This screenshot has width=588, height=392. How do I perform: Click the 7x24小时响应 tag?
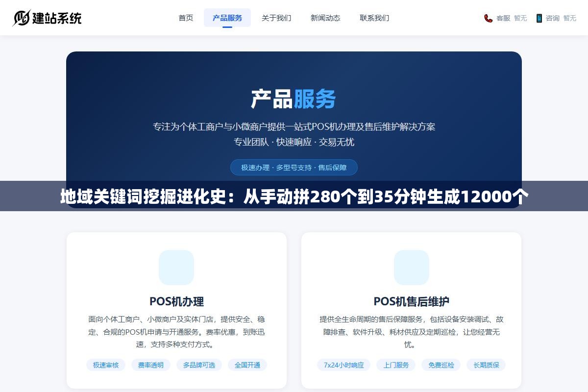[344, 365]
